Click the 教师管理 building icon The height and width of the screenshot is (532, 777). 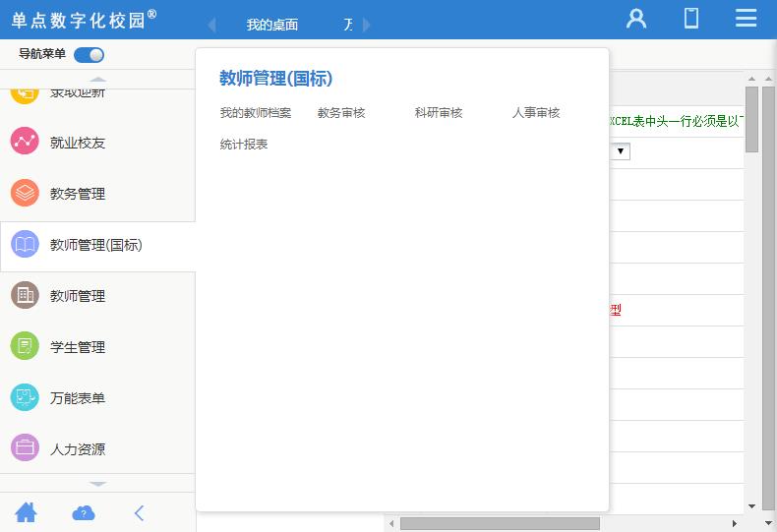(x=25, y=295)
